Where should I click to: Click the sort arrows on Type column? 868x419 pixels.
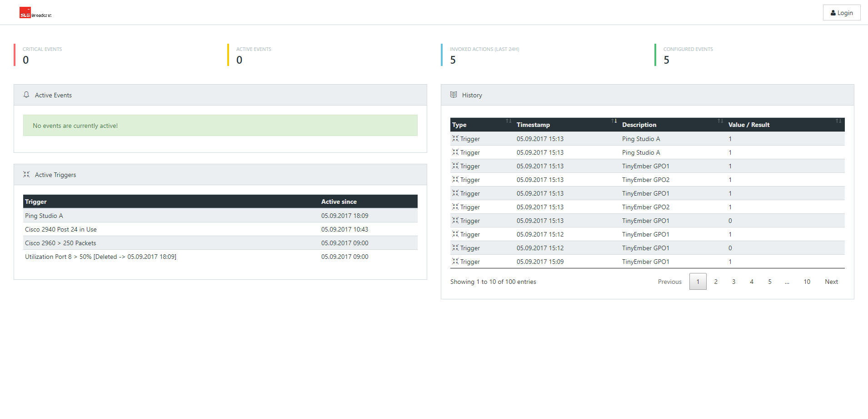[509, 121]
